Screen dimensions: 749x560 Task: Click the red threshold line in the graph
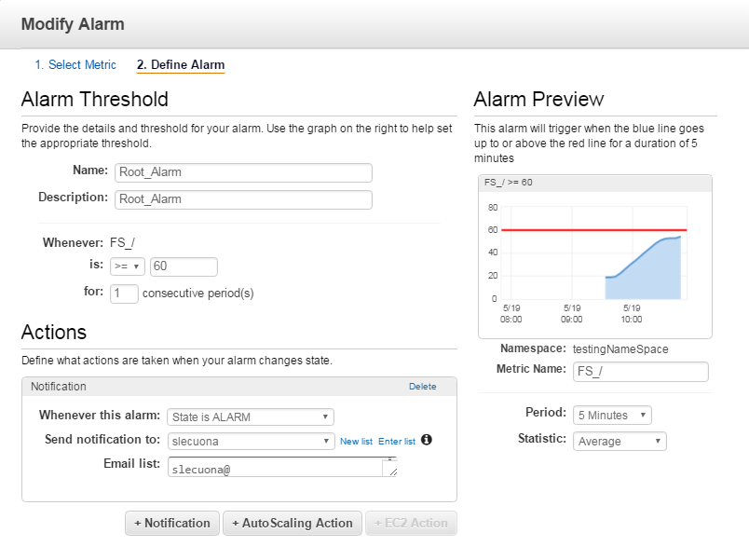pos(593,230)
